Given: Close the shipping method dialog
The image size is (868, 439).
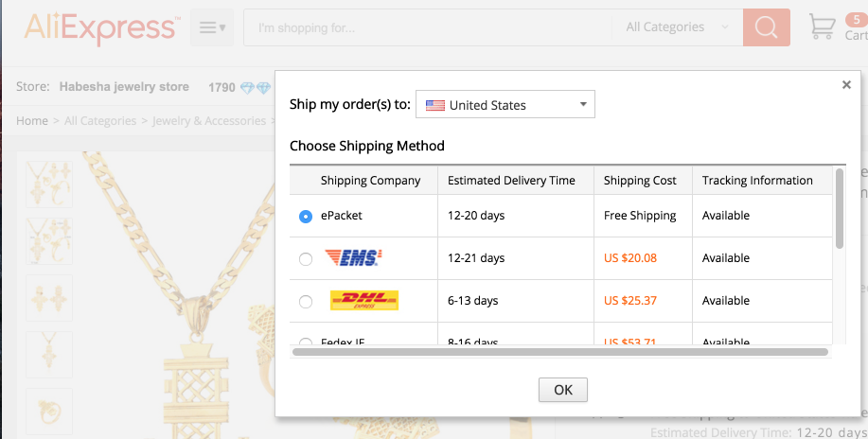Looking at the screenshot, I should [x=846, y=85].
